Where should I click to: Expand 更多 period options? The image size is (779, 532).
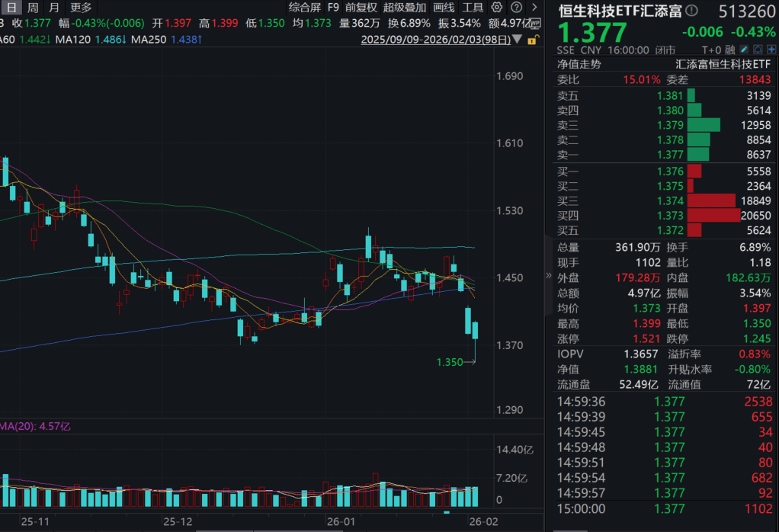pyautogui.click(x=81, y=8)
